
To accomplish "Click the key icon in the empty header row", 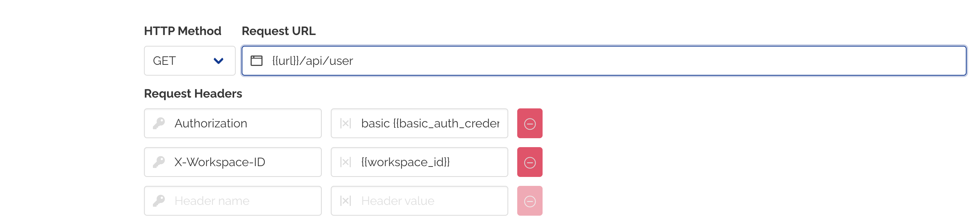I will coord(160,200).
